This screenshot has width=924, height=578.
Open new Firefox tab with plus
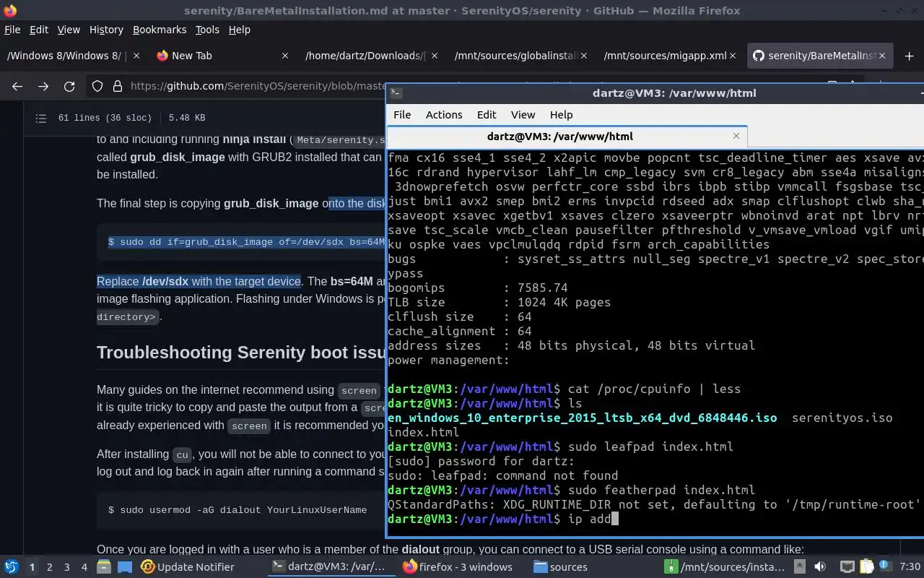point(909,56)
